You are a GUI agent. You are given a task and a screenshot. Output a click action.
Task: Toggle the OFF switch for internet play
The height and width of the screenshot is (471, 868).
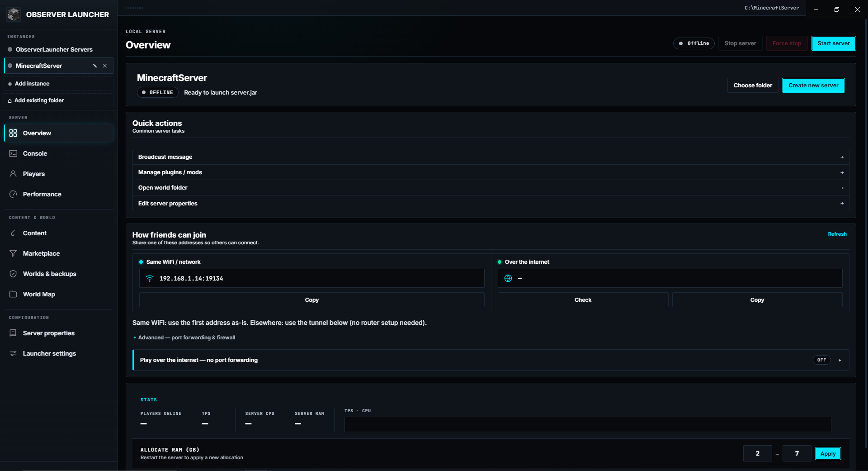point(821,360)
